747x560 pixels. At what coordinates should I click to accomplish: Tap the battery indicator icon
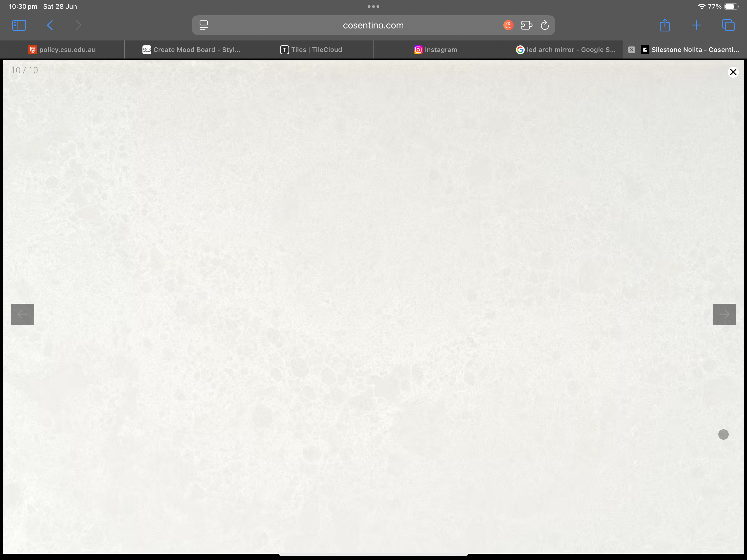[731, 6]
